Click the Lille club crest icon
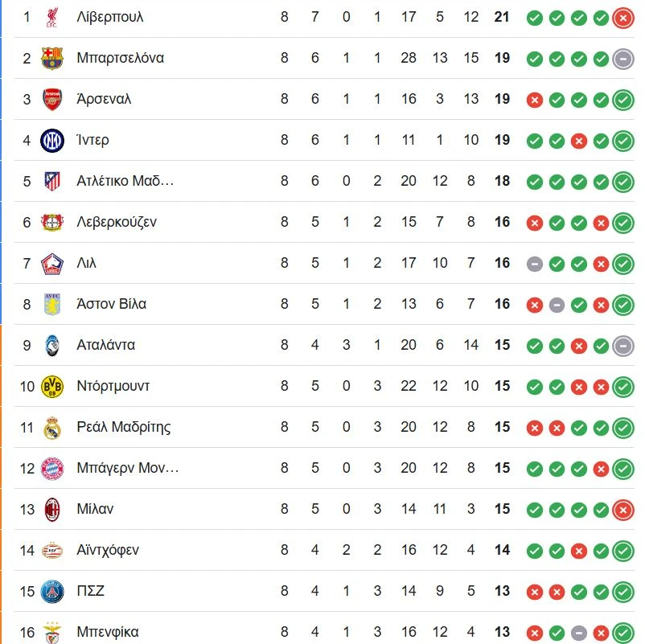645x644 pixels. pos(52,263)
